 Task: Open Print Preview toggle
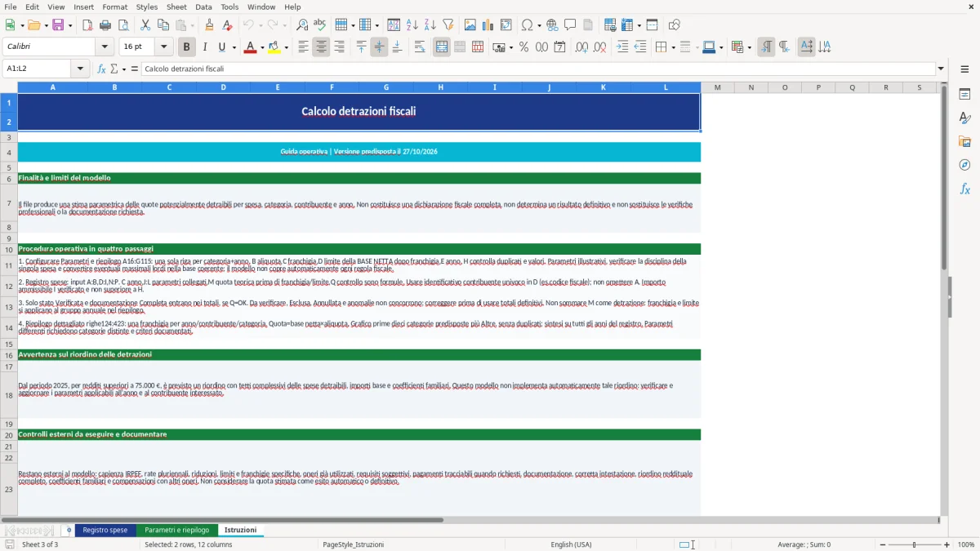pyautogui.click(x=123, y=25)
